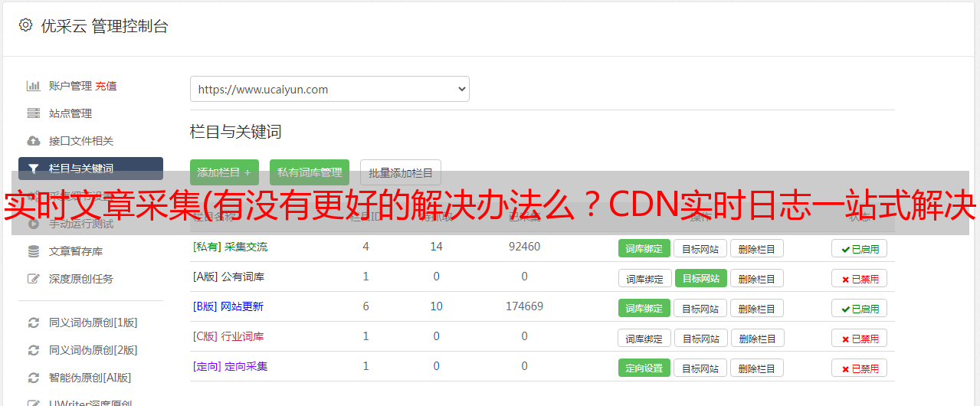Click 删除栏目 for 行业词库 row

click(757, 338)
